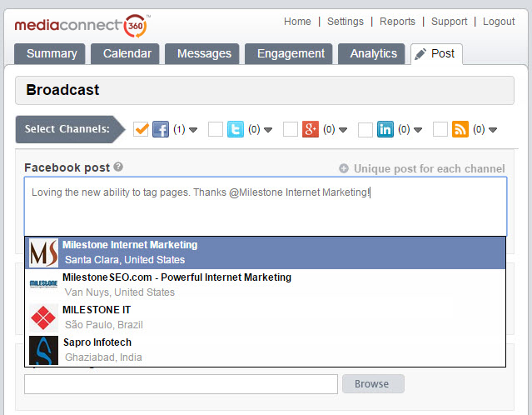Click the Facebook account count (1)
Screen dimensions: 532x415
(179, 129)
